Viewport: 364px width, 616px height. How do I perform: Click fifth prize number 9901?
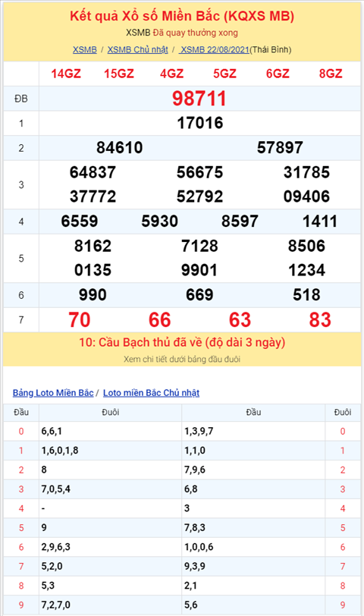click(x=199, y=270)
